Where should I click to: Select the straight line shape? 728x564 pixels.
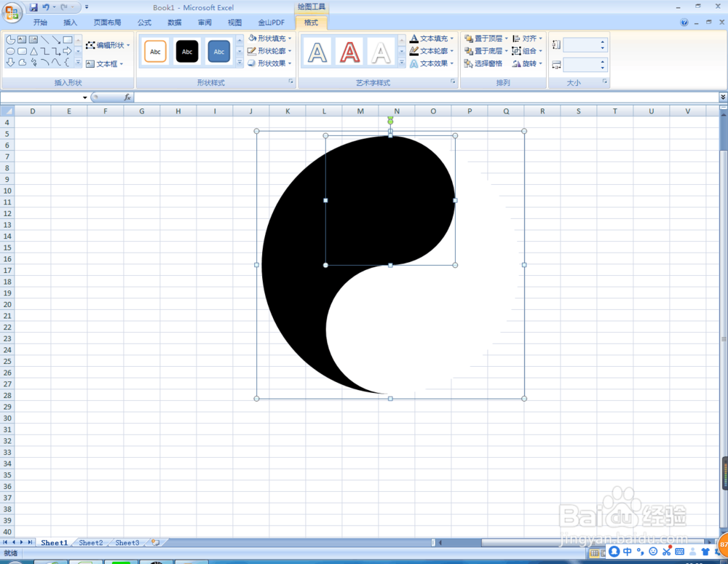(45, 40)
